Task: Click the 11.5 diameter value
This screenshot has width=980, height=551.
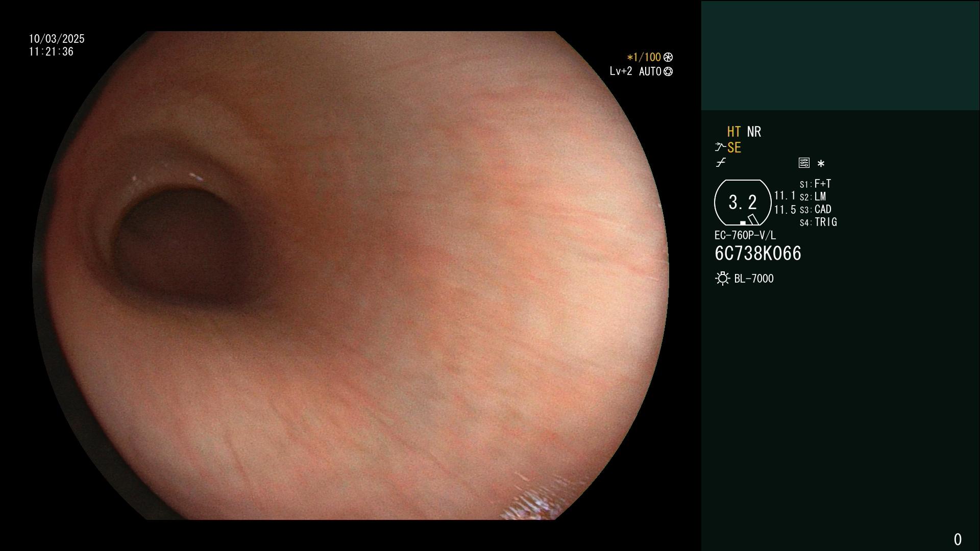Action: pos(785,210)
